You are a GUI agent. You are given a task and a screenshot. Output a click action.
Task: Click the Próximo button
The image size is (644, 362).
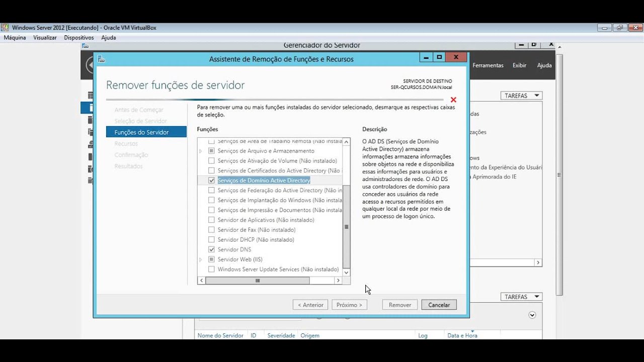(x=349, y=305)
